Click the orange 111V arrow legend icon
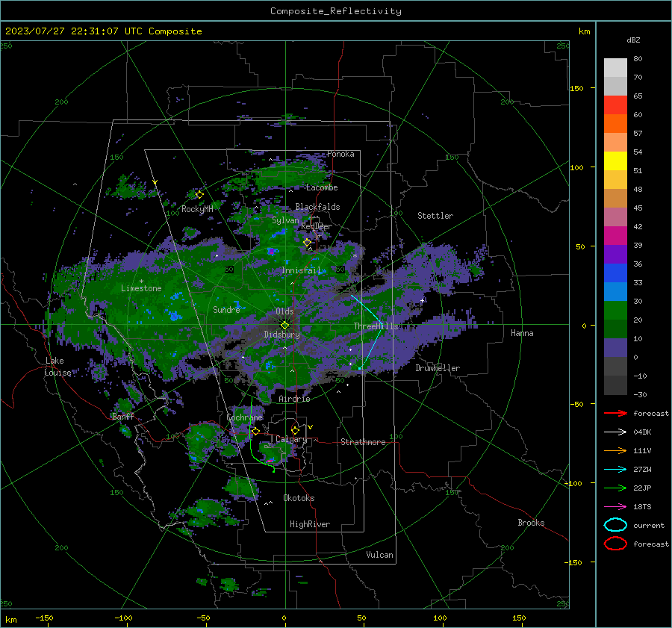 (x=615, y=450)
